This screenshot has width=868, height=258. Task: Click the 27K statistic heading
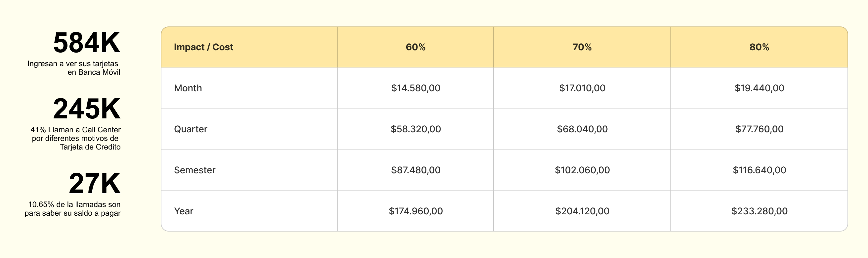95,184
